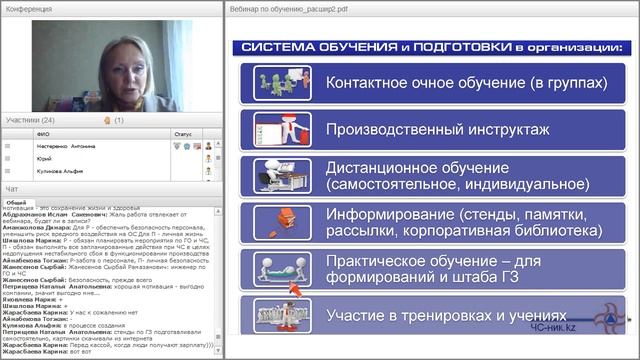Click the red screen-share status icon for Нестеренко

[x=197, y=146]
